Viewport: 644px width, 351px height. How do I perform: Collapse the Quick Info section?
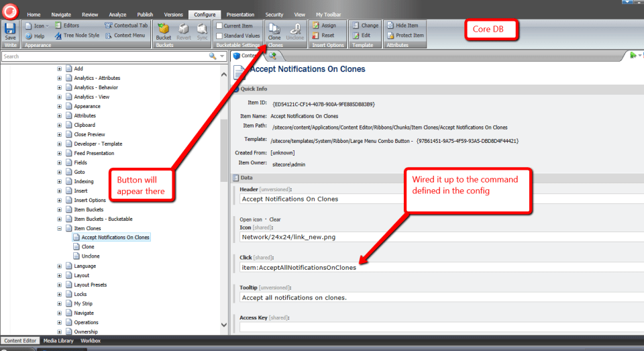(235, 89)
